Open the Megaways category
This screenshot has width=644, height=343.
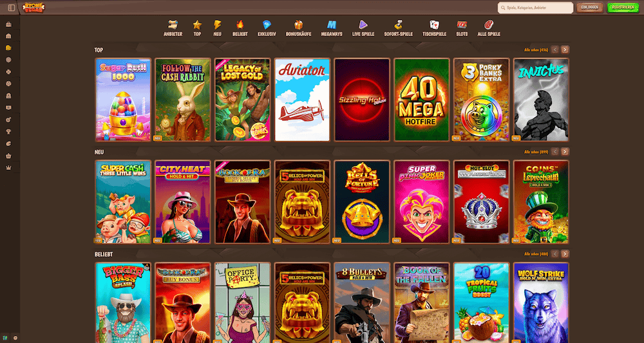332,28
